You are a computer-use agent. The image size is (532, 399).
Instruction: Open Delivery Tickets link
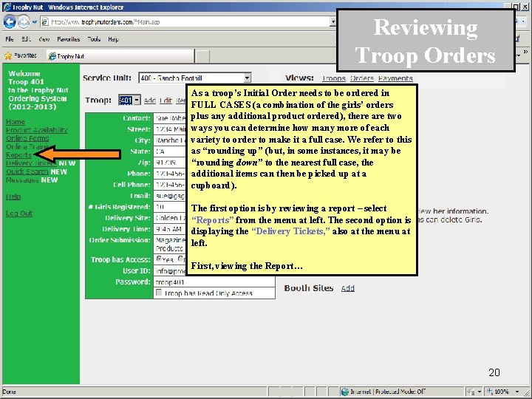[x=31, y=163]
